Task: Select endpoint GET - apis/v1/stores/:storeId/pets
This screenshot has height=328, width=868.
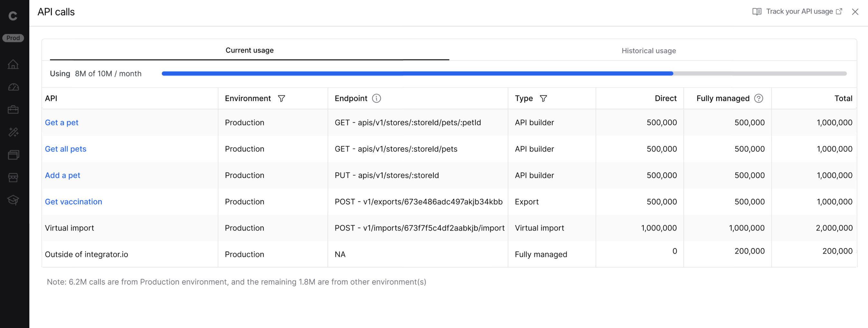Action: 396,149
